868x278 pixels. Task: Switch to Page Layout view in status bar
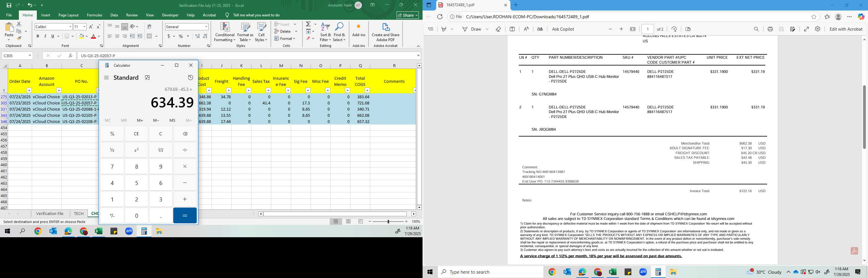(x=348, y=221)
